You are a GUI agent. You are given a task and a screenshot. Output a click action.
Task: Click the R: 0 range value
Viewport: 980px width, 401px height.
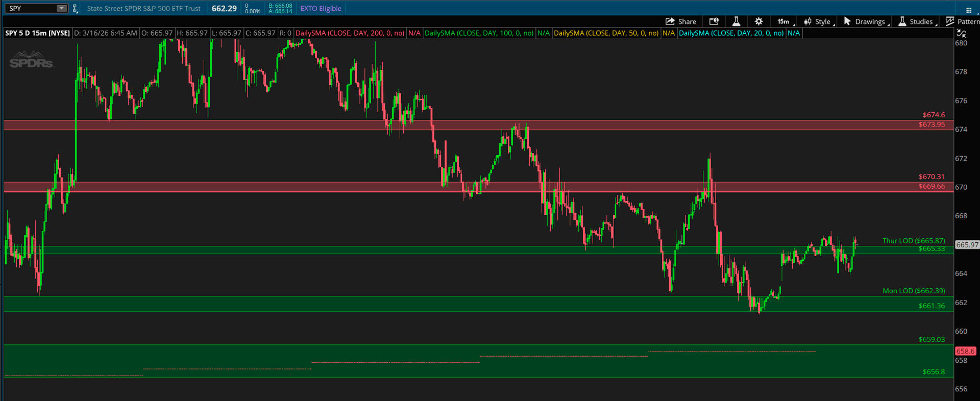click(285, 33)
